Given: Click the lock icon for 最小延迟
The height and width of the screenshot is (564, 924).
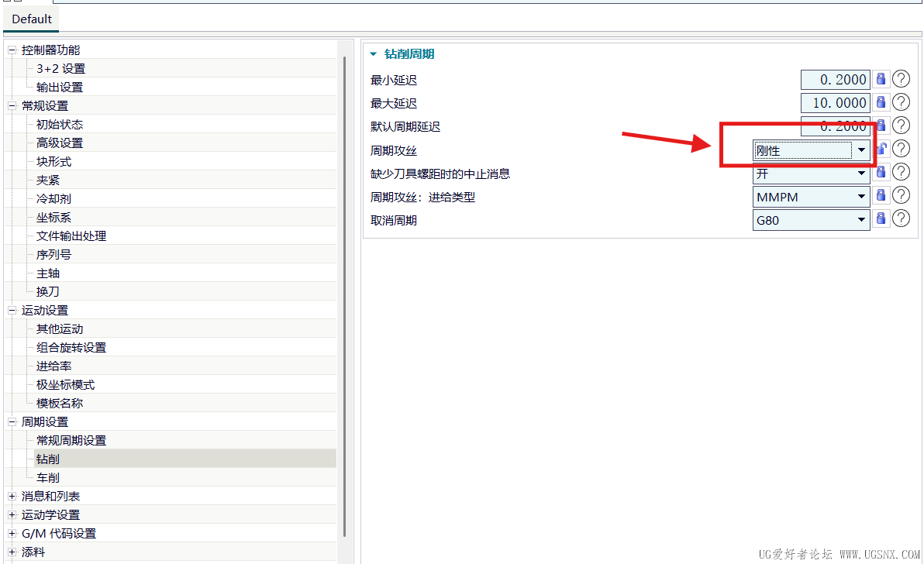Looking at the screenshot, I should point(881,79).
